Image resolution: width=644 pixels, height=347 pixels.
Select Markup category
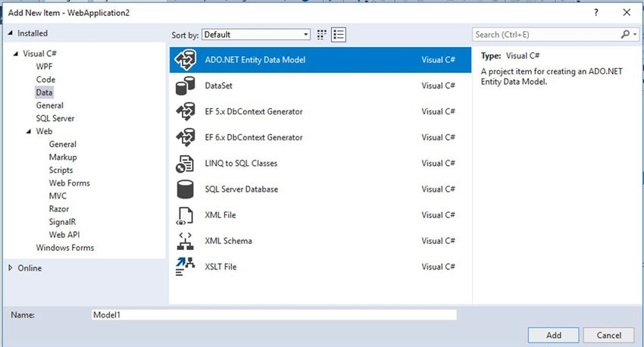(x=63, y=158)
